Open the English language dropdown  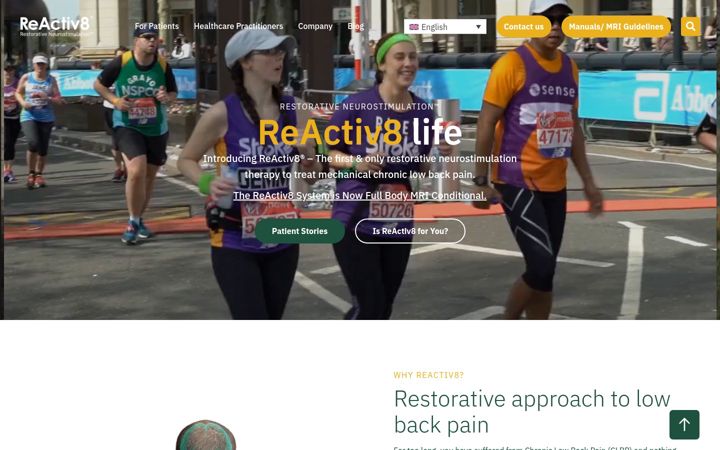click(x=445, y=27)
